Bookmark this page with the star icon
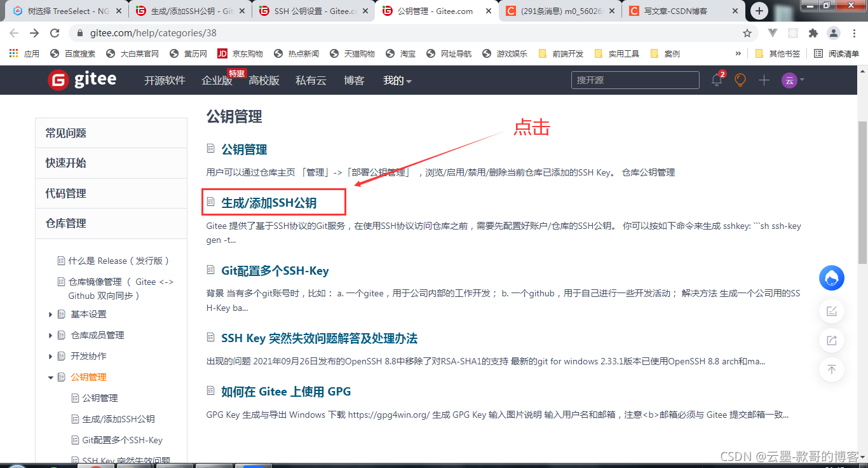 [x=747, y=33]
